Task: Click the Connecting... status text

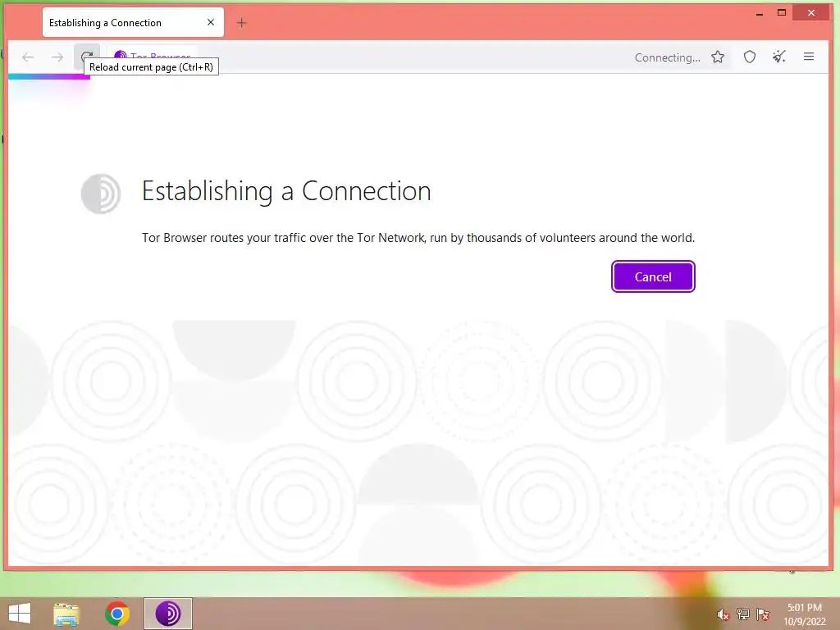Action: (668, 58)
